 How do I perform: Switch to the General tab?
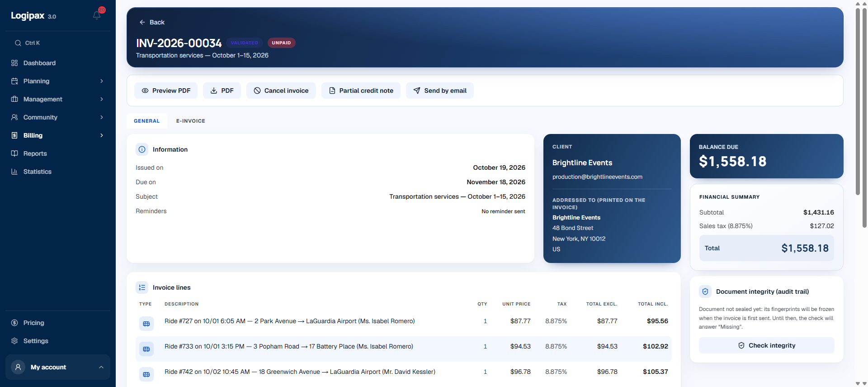point(146,121)
